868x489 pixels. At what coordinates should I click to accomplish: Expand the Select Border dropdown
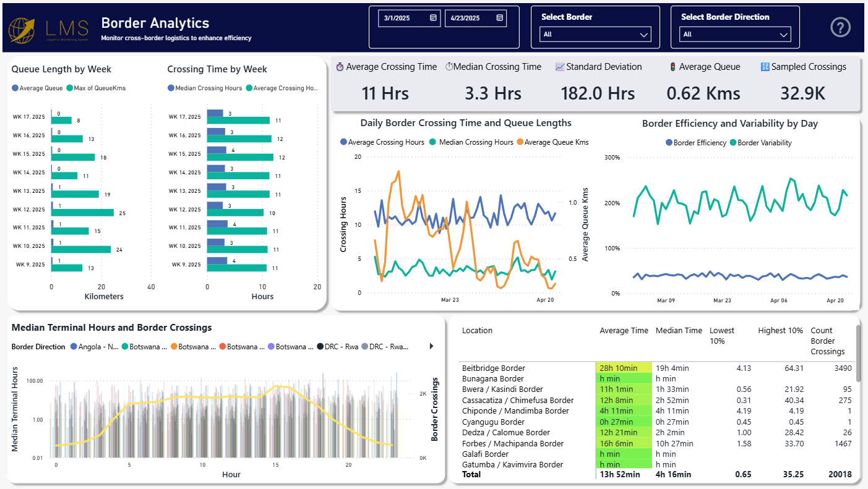[x=643, y=35]
